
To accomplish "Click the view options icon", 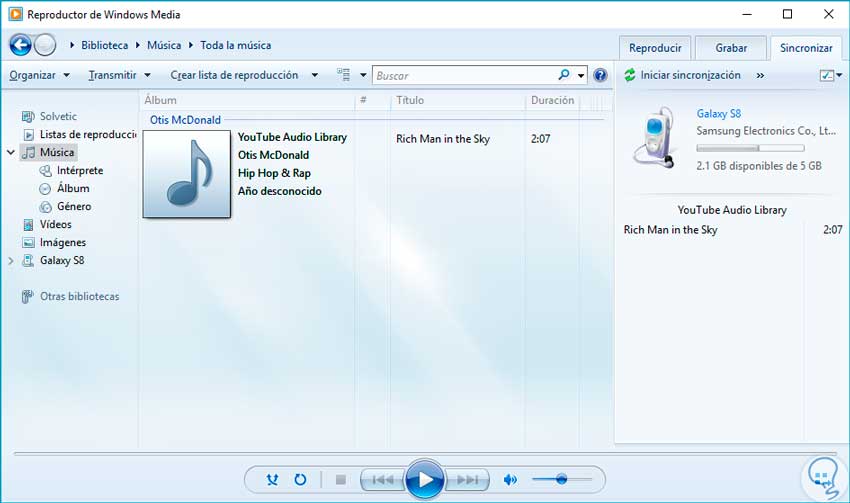I will [x=343, y=75].
